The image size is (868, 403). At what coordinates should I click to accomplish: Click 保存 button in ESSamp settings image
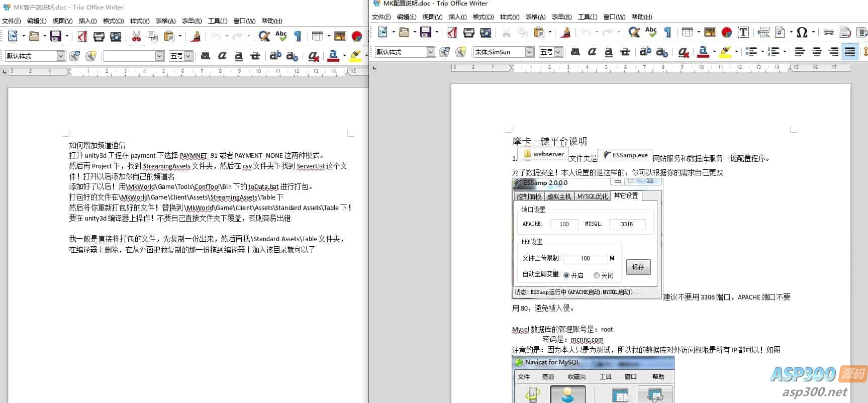click(x=638, y=267)
